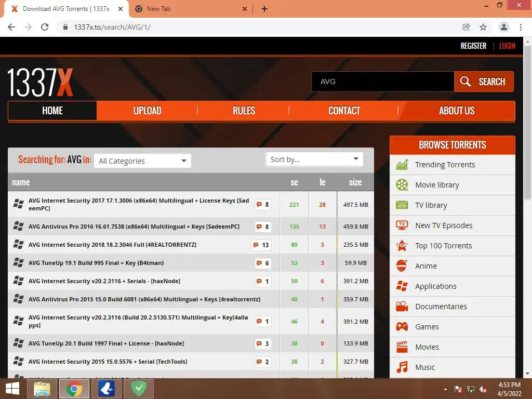The image size is (532, 399).
Task: Click the Trending Torrents sidebar link
Action: coord(445,165)
